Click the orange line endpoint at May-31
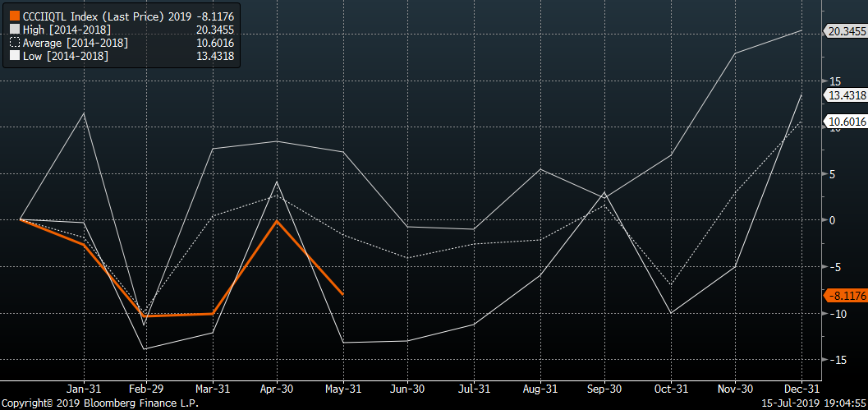The height and width of the screenshot is (410, 868). point(342,294)
